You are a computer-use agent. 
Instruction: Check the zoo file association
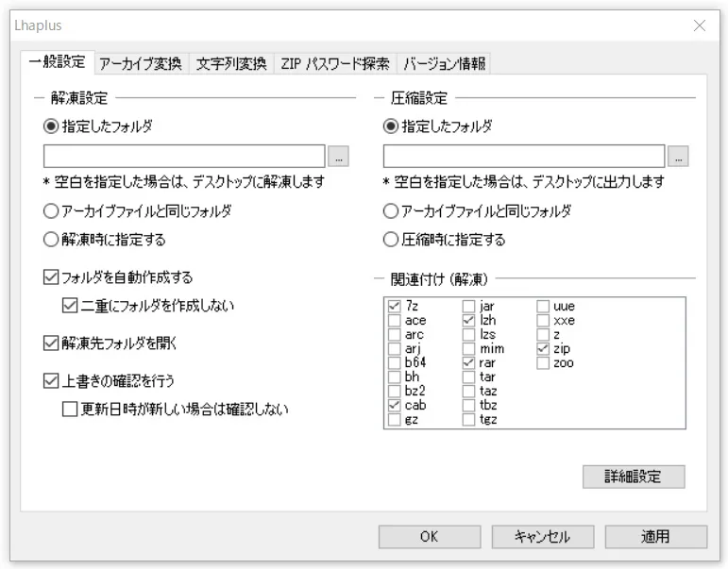(543, 363)
